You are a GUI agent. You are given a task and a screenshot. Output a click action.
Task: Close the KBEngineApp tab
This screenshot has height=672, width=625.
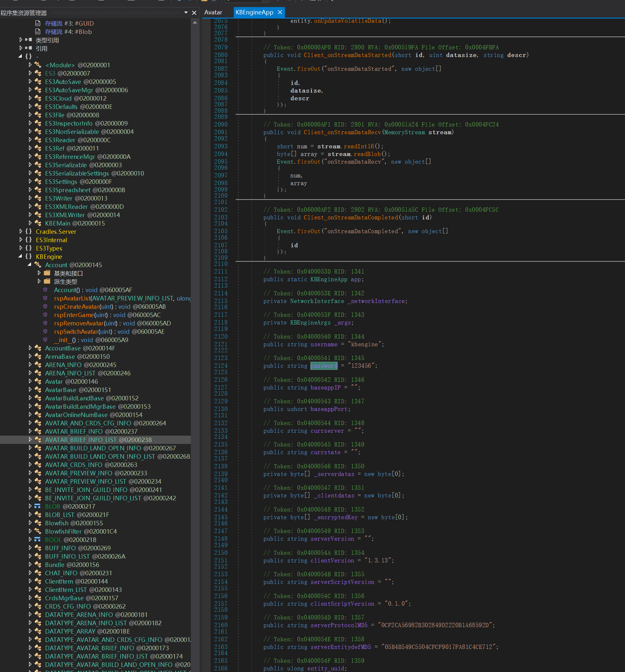(280, 12)
